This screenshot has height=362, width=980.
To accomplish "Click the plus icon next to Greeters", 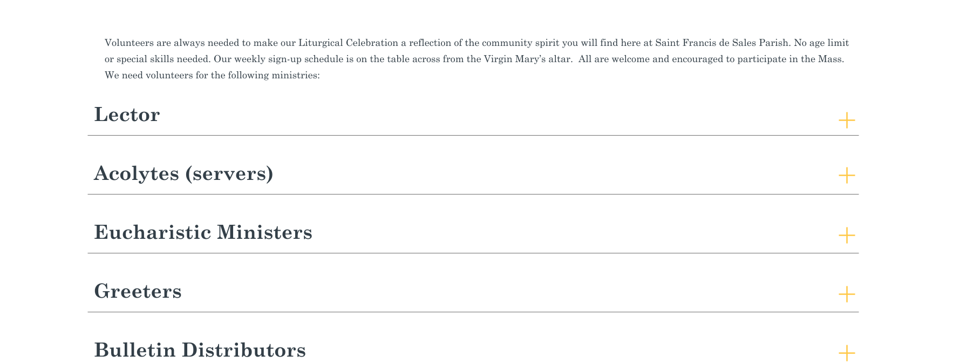I will [x=846, y=294].
